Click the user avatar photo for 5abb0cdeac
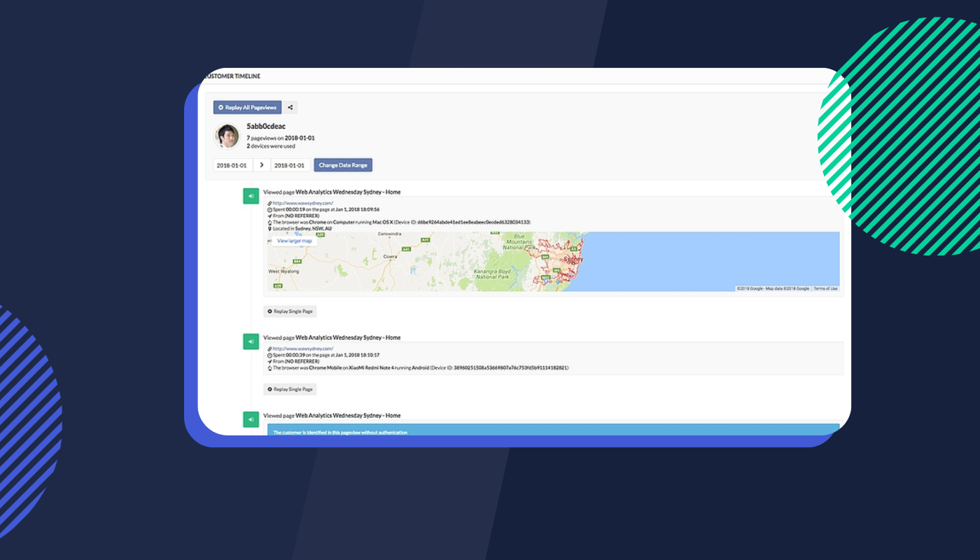Viewport: 980px width, 560px height. 227,135
